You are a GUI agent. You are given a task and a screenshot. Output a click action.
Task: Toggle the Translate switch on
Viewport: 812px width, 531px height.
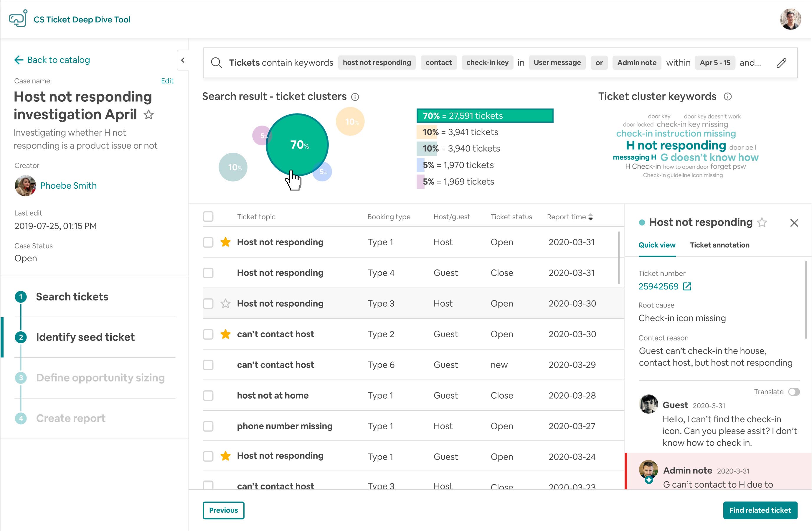(793, 392)
